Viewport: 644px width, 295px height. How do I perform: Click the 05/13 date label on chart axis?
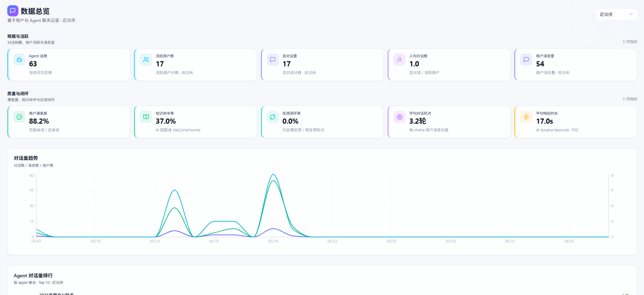point(155,241)
